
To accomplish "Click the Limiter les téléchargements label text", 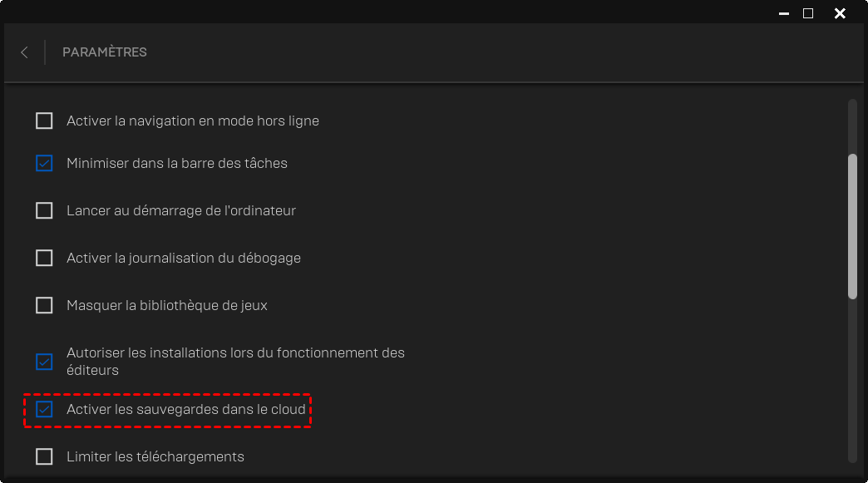I will pos(155,456).
